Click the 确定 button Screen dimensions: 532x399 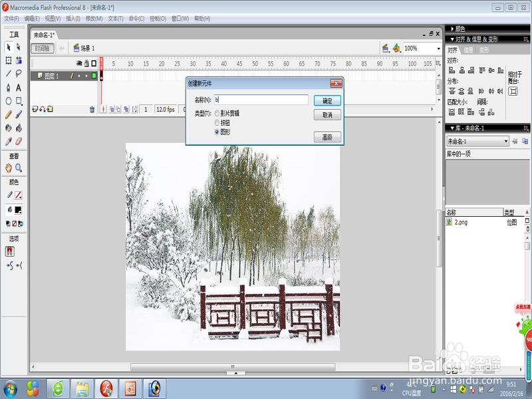pyautogui.click(x=327, y=101)
